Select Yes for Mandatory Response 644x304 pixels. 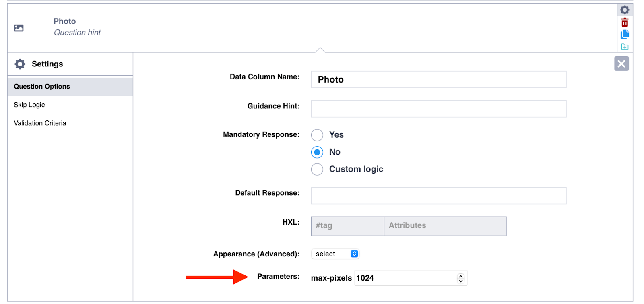[317, 135]
